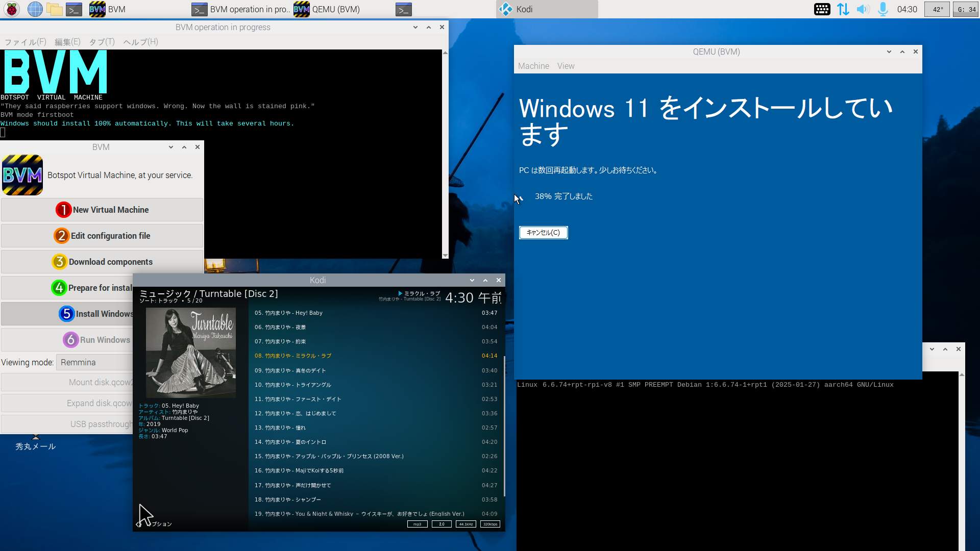The width and height of the screenshot is (980, 551).
Task: Select track 18 シャンプー
Action: point(376,499)
